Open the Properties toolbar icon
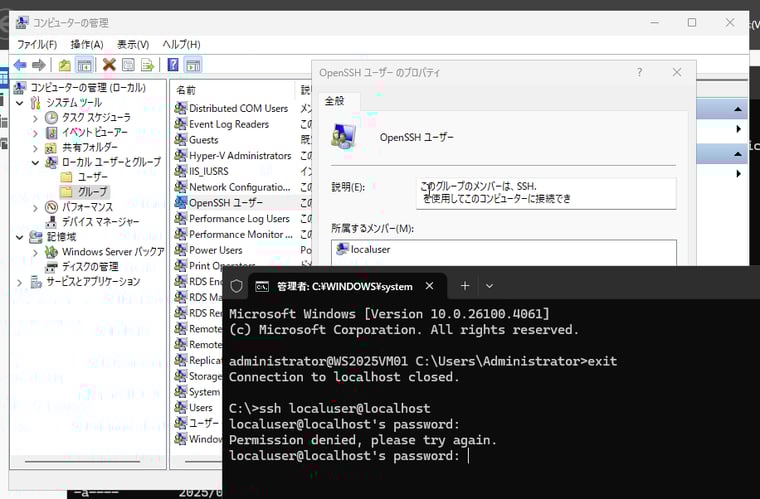The image size is (760, 499). click(128, 64)
